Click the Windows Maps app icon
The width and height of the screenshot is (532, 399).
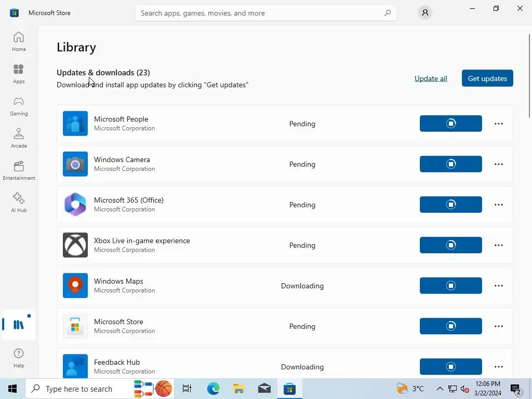coord(75,285)
